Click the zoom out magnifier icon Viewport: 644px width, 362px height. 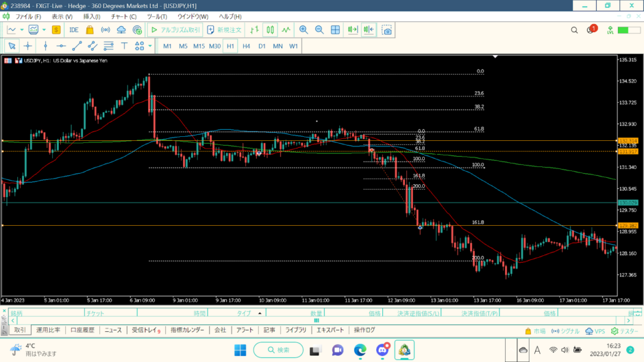point(319,30)
